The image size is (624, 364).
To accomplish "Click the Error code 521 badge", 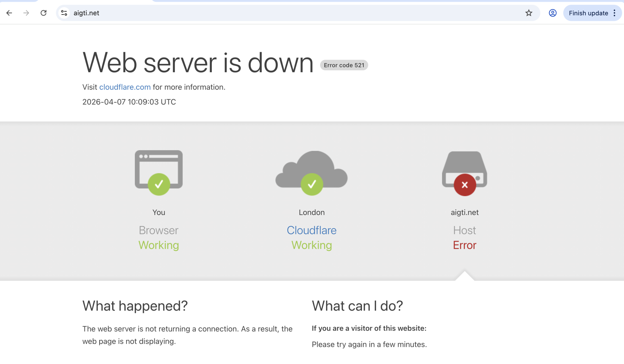I will coord(344,65).
